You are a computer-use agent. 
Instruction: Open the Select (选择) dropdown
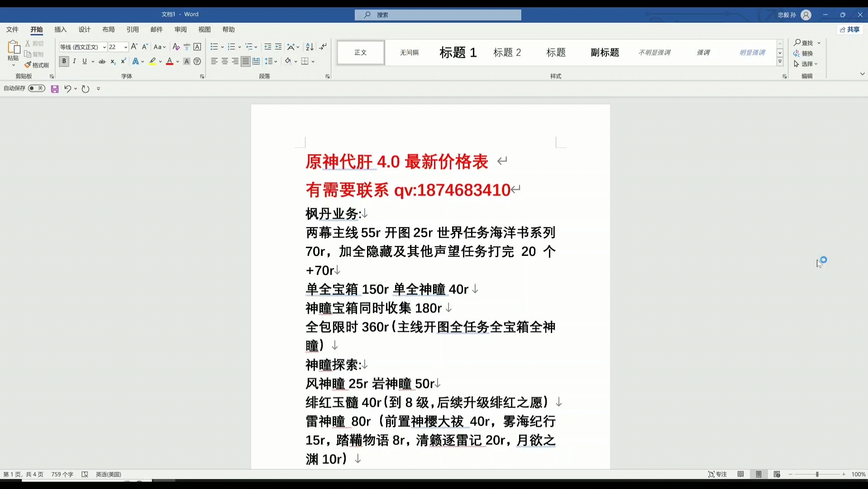(x=806, y=64)
